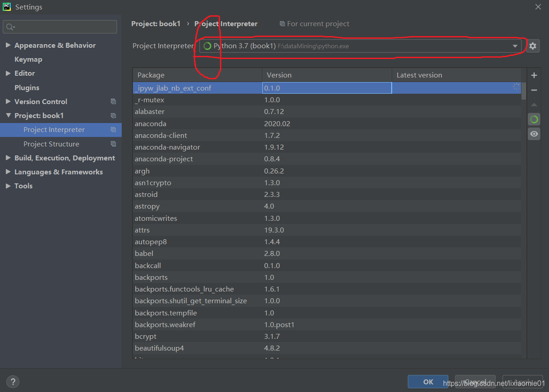549x392 pixels.
Task: Click the upgrade package arrow icon
Action: coord(534,105)
